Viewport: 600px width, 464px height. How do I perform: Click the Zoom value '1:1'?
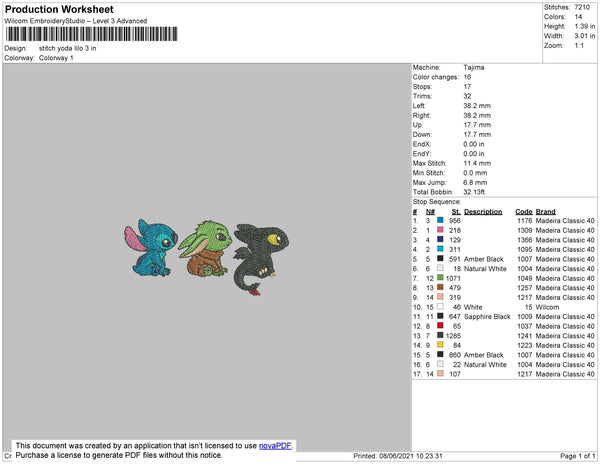(x=579, y=46)
